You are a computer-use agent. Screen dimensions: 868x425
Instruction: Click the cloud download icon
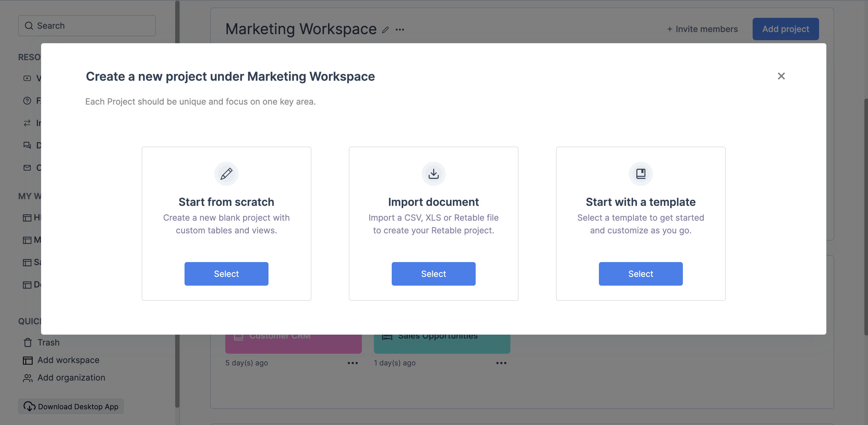coord(29,406)
